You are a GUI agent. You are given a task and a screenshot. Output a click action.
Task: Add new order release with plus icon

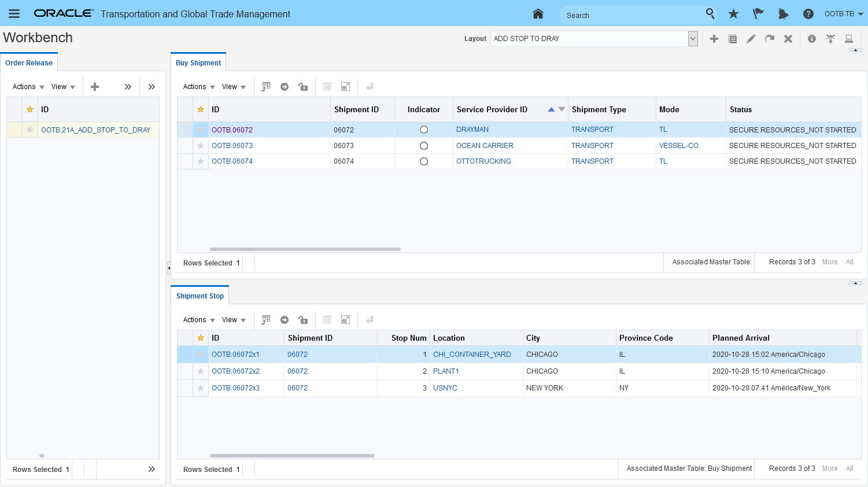pyautogui.click(x=95, y=87)
